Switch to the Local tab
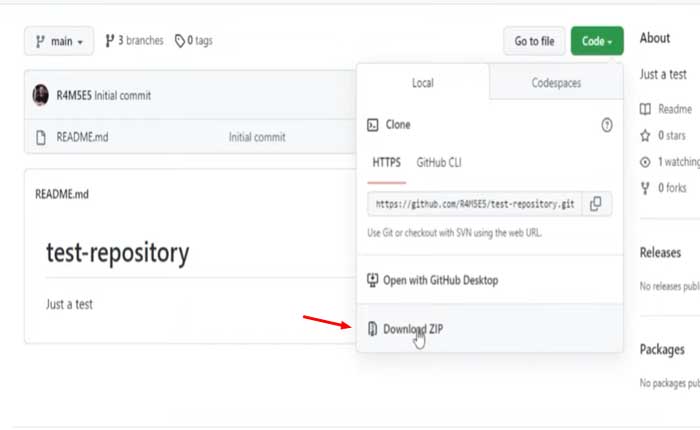Viewport: 700px width, 430px height. tap(423, 83)
